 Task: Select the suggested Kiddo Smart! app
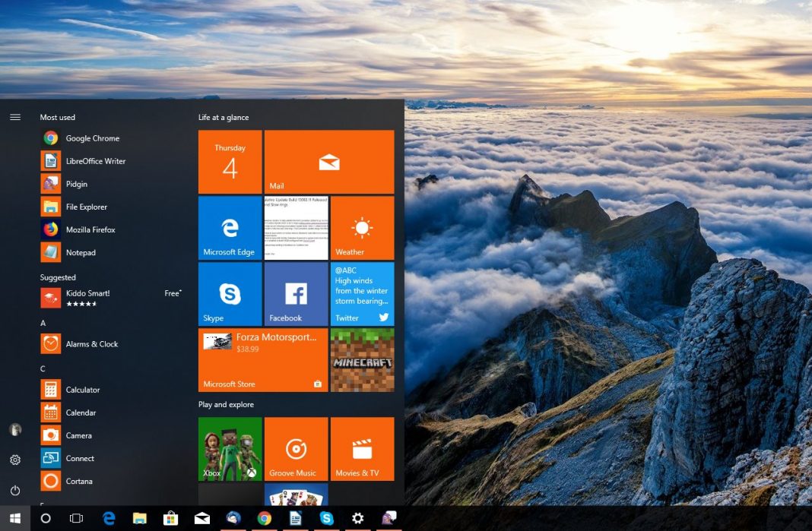110,298
